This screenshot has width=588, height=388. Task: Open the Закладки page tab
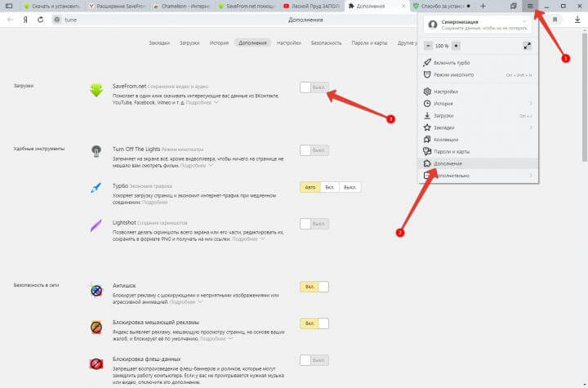[x=159, y=42]
